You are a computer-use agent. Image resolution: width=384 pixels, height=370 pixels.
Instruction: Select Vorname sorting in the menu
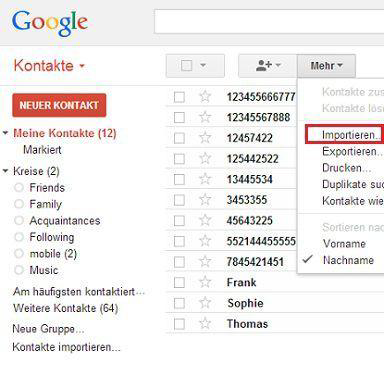pyautogui.click(x=344, y=244)
